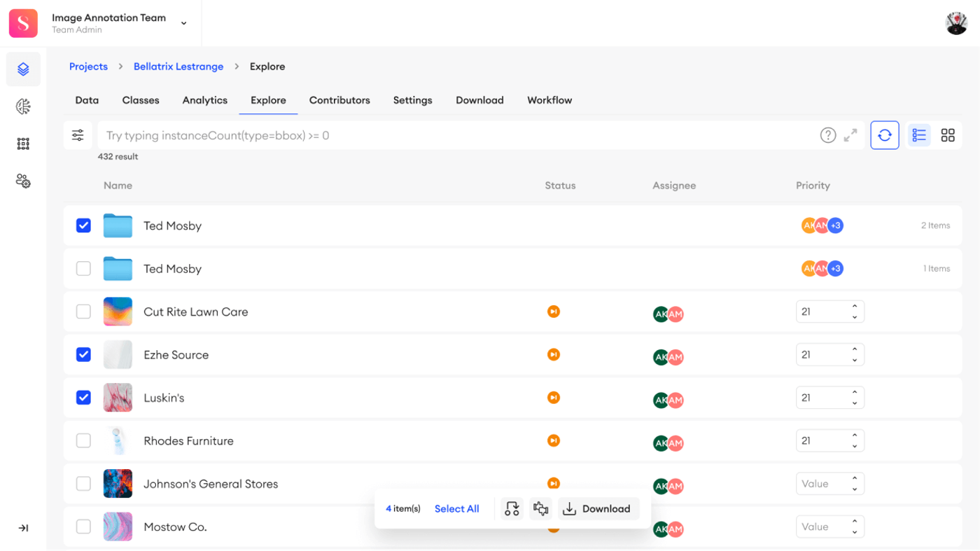Click assignee avatars for Cut Rite Lawn Care
The height and width of the screenshot is (551, 980).
coord(668,314)
